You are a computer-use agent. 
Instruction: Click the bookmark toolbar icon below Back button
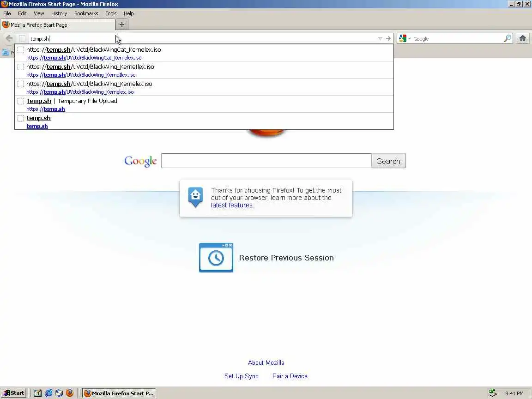click(x=6, y=52)
